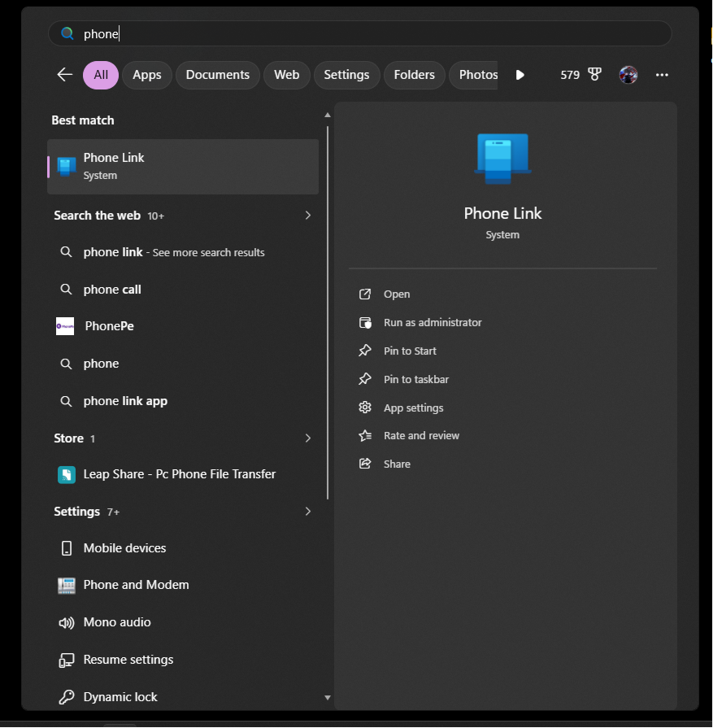
Task: Click the Phone and Modem icon
Action: point(67,586)
